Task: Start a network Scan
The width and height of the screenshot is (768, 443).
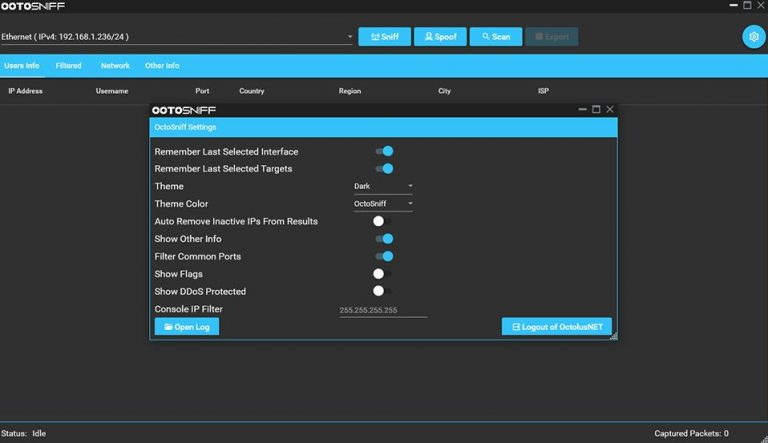Action: click(496, 37)
